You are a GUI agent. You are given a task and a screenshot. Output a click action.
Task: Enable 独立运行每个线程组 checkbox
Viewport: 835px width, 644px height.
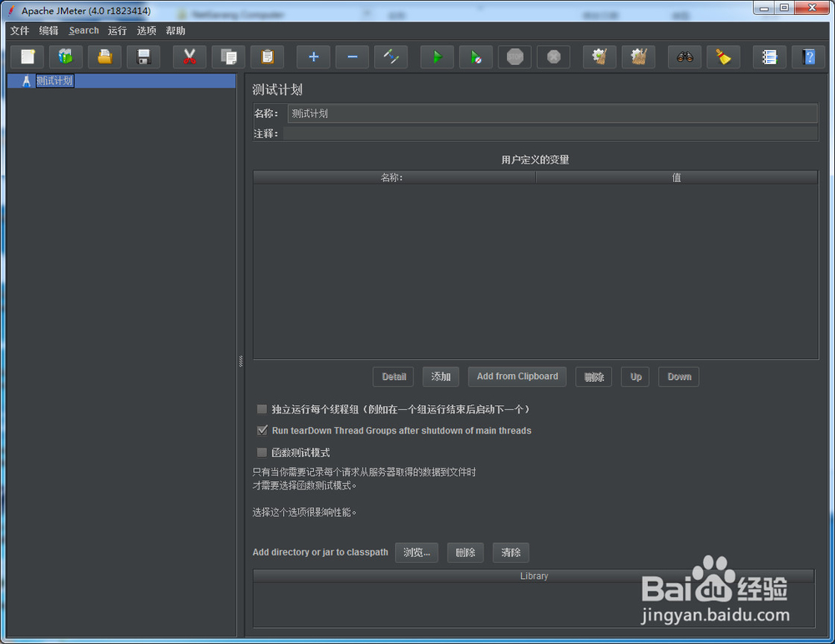click(261, 409)
